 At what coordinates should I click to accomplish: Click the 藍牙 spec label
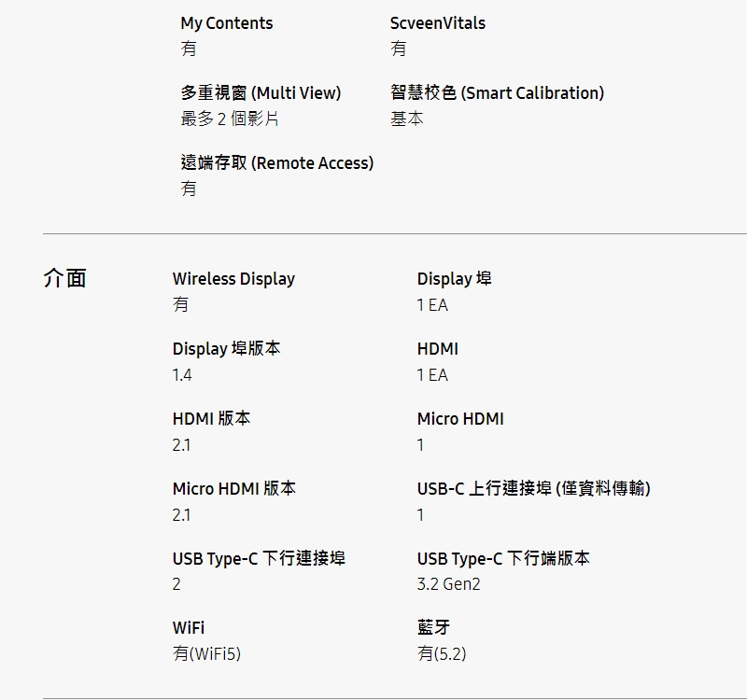click(433, 628)
